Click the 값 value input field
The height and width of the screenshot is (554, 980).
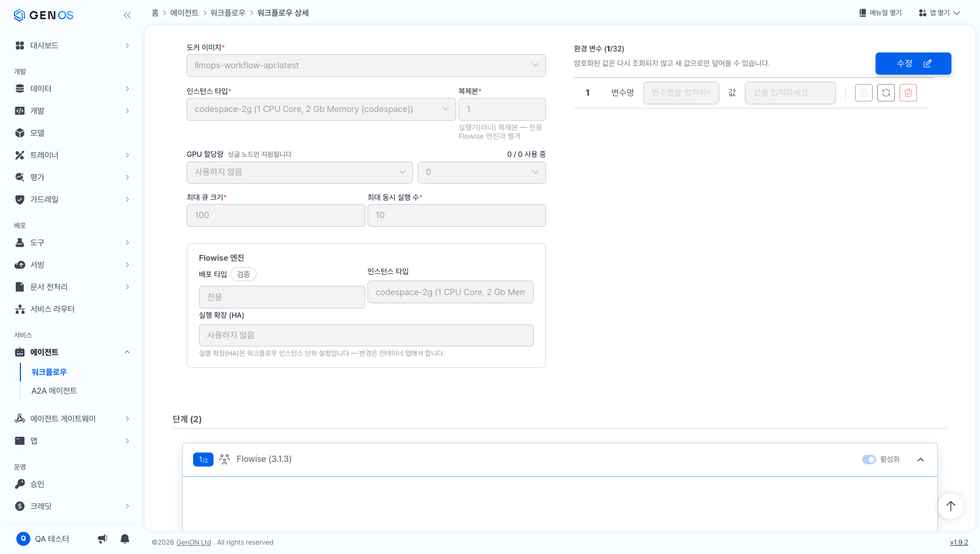pos(790,93)
